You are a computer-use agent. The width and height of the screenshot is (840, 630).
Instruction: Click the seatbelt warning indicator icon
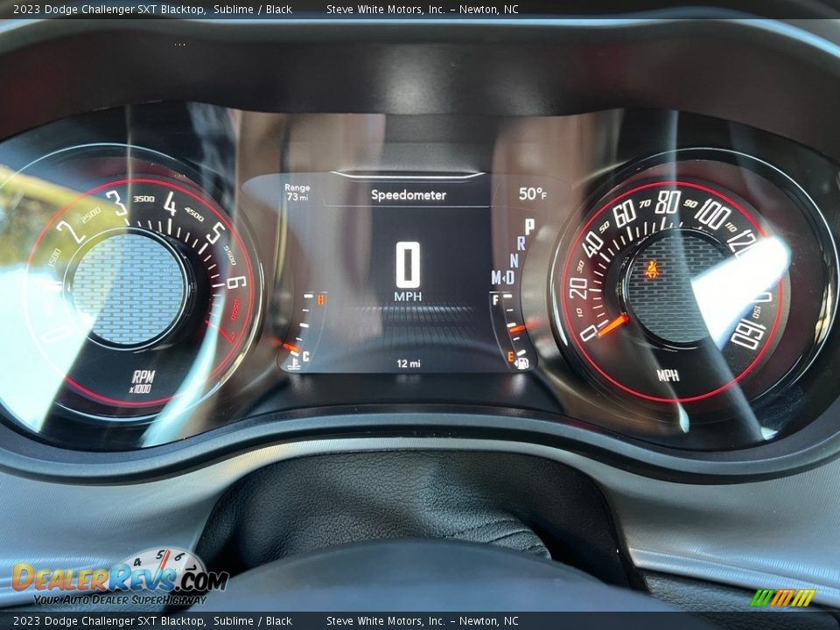652,269
